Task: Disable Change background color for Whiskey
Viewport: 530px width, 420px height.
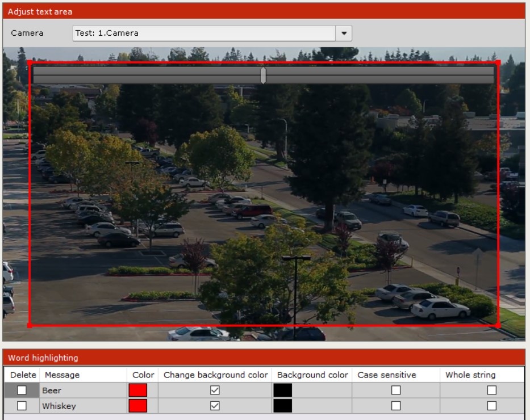Action: coord(215,406)
